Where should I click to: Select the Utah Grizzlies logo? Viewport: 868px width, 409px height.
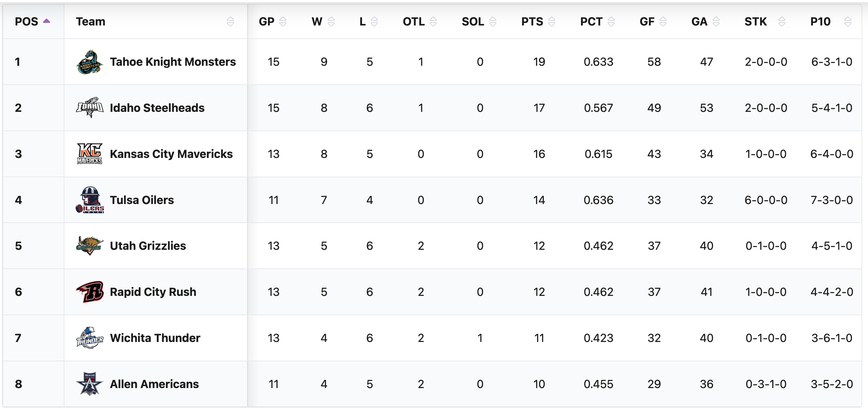pyautogui.click(x=89, y=246)
